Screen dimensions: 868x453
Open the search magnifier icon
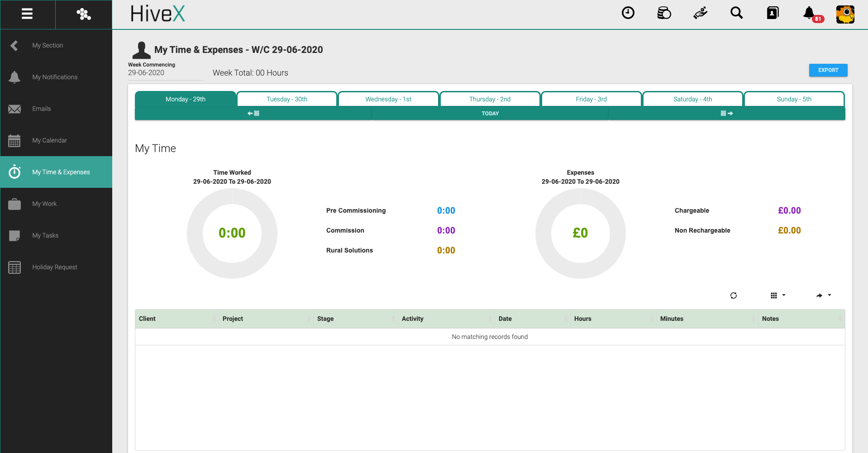[736, 13]
